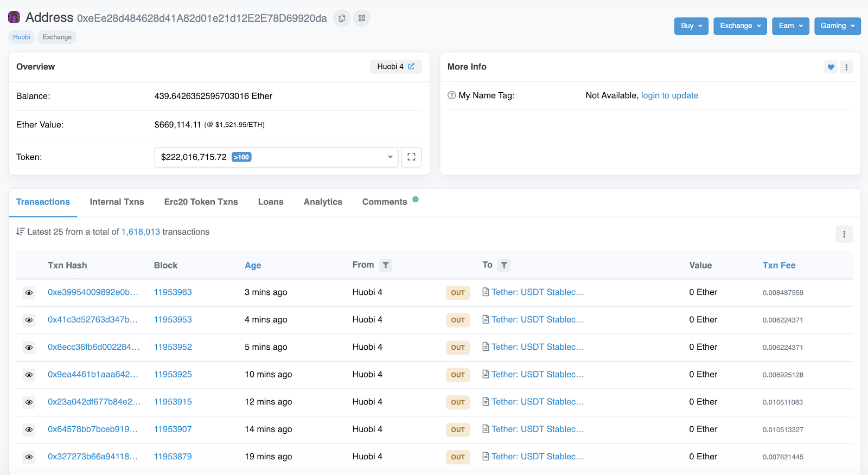Select '10 mins ago' age cell

pyautogui.click(x=268, y=374)
